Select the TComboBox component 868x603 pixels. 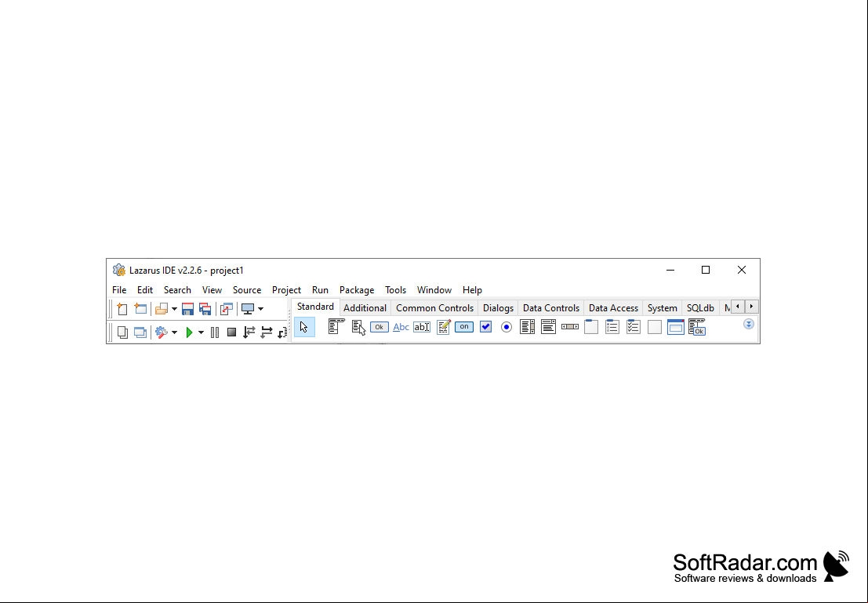pos(548,327)
